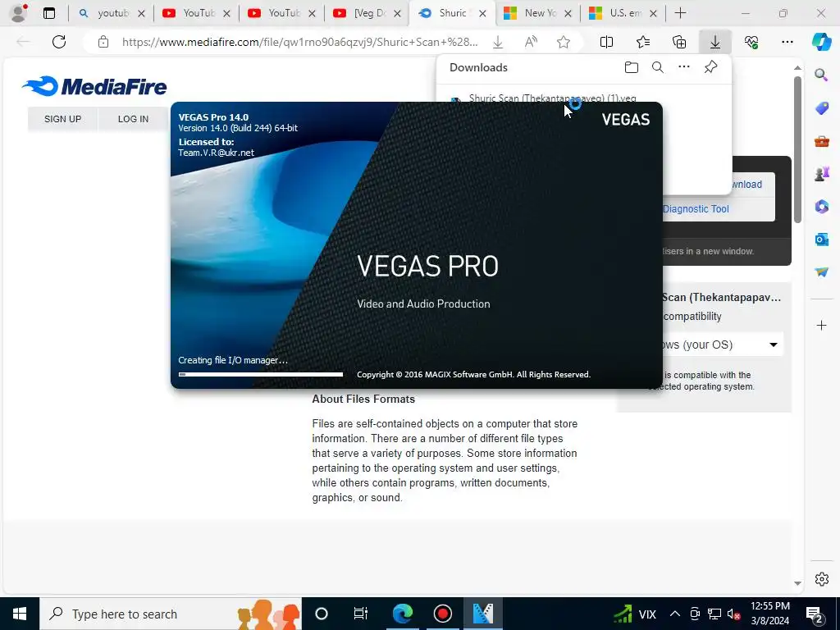This screenshot has width=840, height=630.
Task: Click the LOG IN button
Action: pyautogui.click(x=133, y=119)
